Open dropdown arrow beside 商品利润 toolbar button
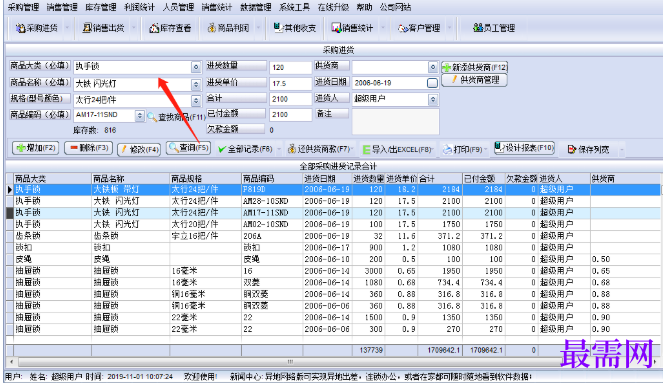This screenshot has width=672, height=385. tap(258, 28)
